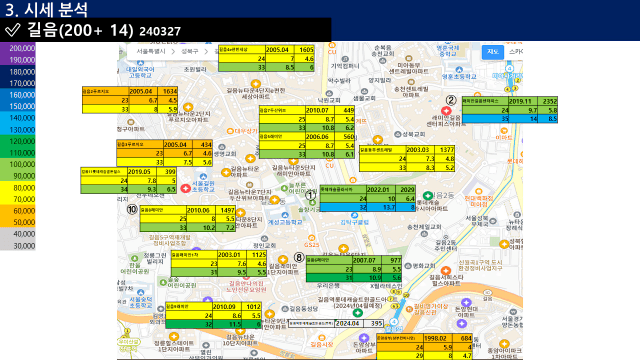
Task: Click CU store icon near 기억컴퍼니
Action: tap(332, 45)
